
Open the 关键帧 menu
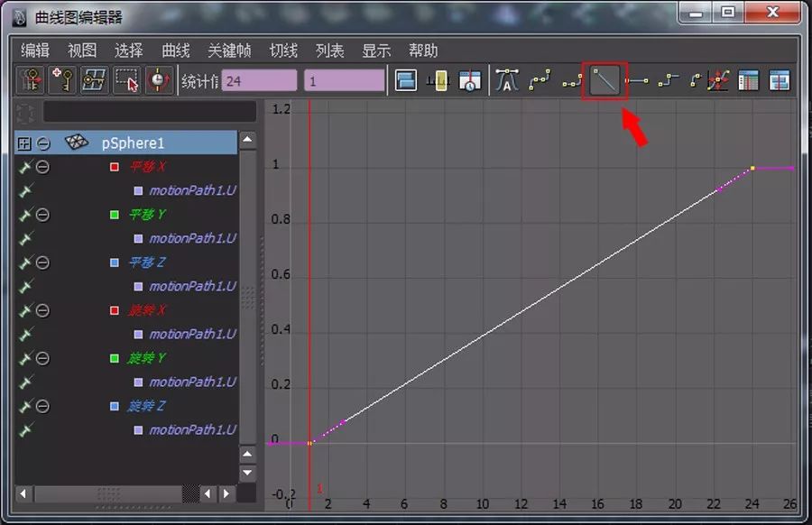(x=229, y=51)
